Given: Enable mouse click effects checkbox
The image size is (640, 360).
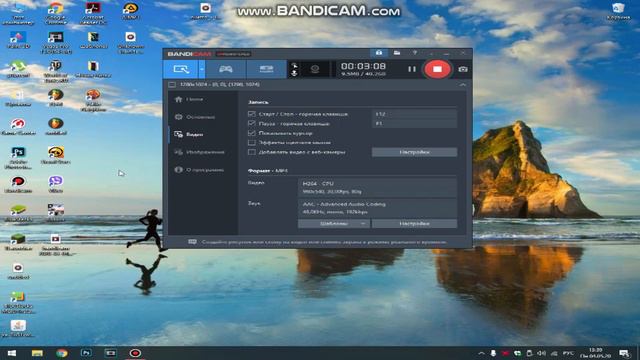Looking at the screenshot, I should pos(251,142).
